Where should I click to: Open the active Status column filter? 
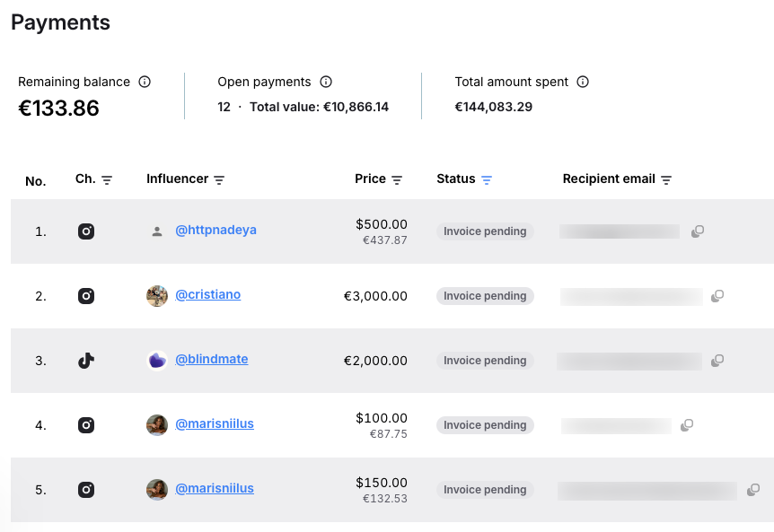(487, 180)
